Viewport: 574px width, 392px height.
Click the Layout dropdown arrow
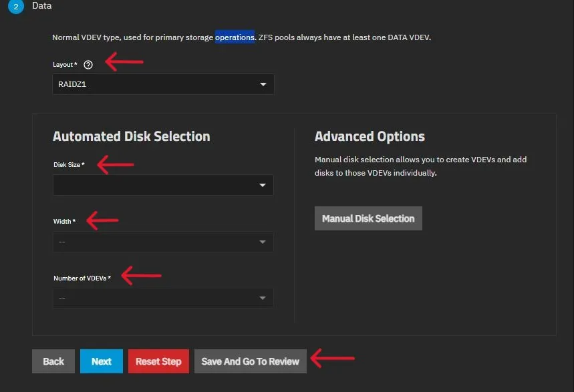pos(263,84)
